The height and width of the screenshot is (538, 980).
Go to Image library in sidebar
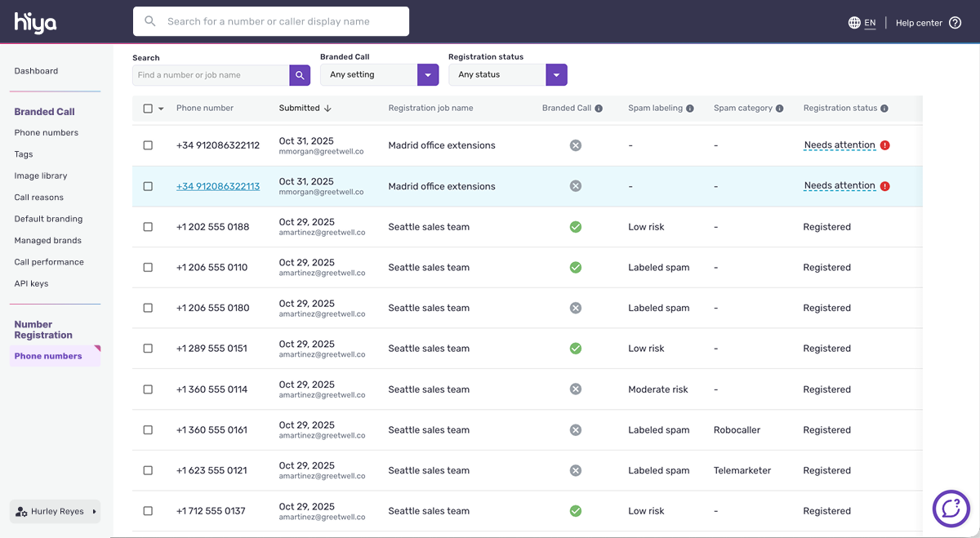pos(41,176)
